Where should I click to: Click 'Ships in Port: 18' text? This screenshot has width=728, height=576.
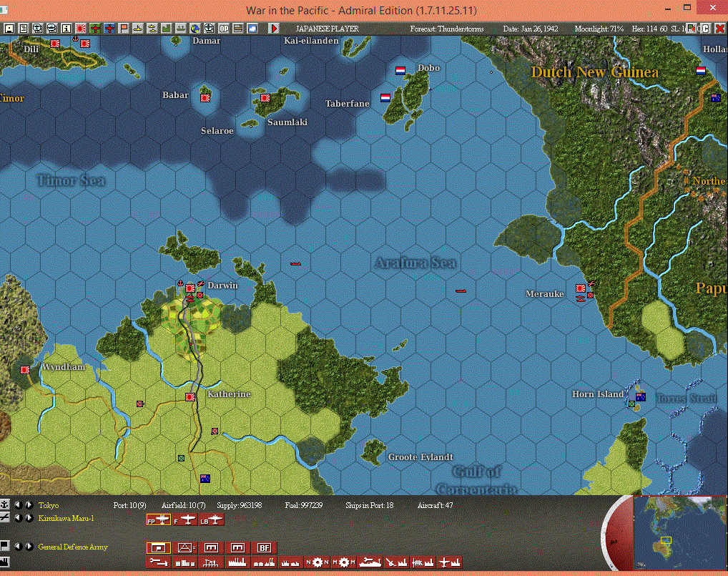tap(369, 505)
